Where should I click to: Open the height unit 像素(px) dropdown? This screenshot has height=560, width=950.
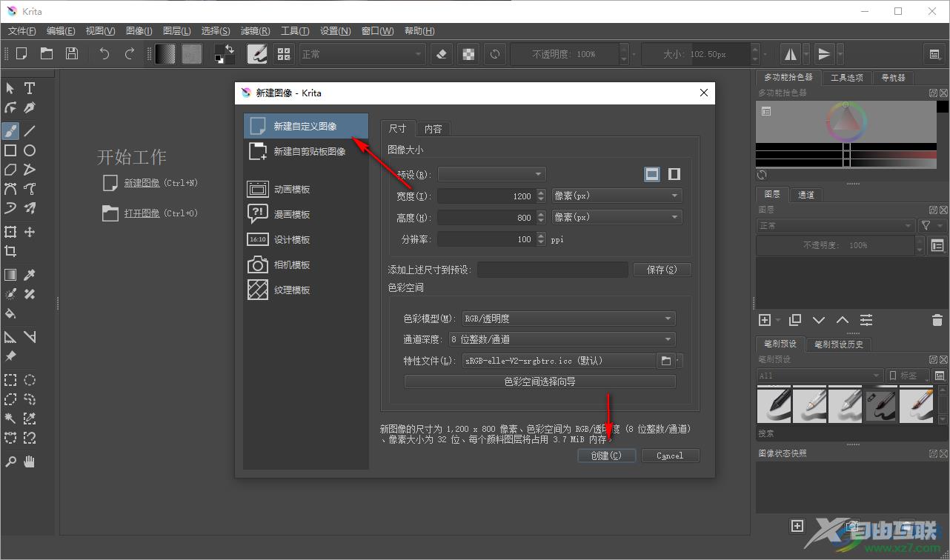617,217
